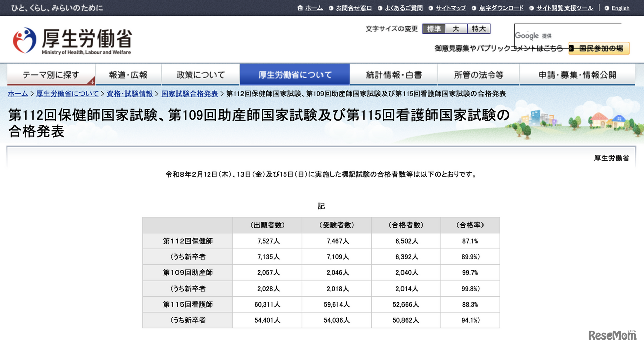
Task: Click the arrow icon beside お問合せ窓口
Action: click(x=331, y=8)
